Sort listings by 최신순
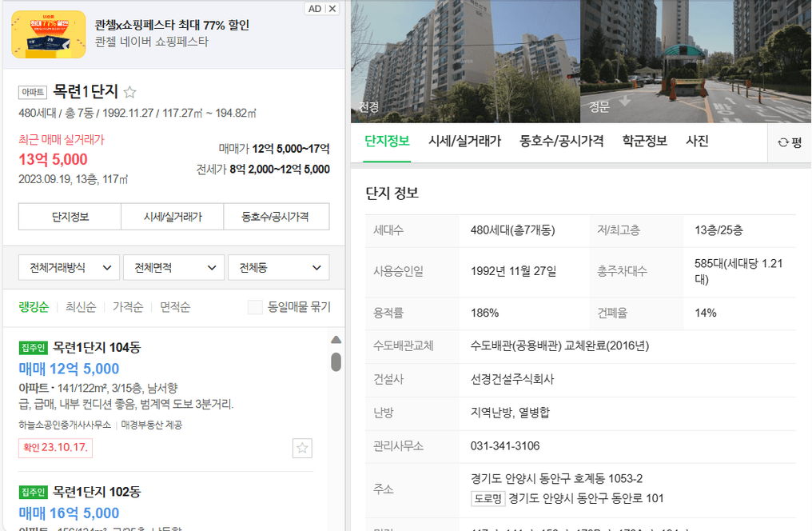 [x=81, y=307]
